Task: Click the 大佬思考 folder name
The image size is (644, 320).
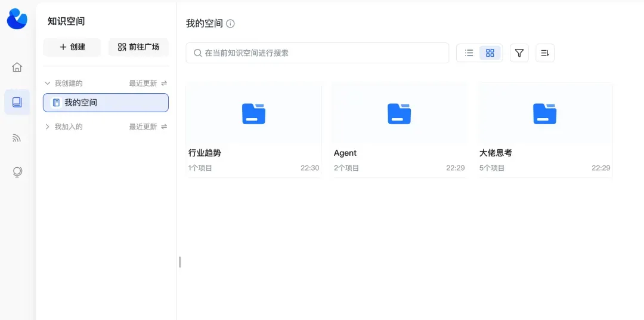Action: pos(496,153)
